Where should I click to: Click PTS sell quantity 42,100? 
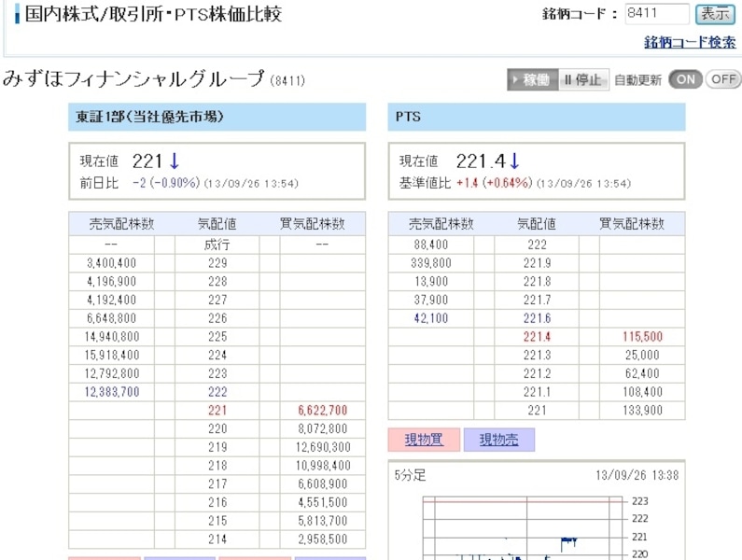click(431, 318)
